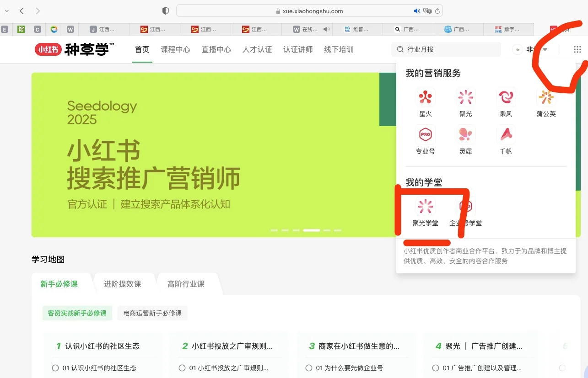Go back with Safari's back arrow
Viewport: 588px width, 378px height.
point(22,11)
